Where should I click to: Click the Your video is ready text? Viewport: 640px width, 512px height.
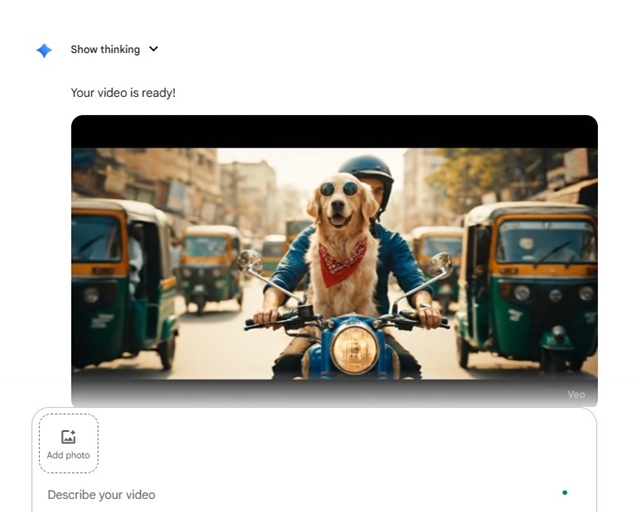(x=123, y=93)
